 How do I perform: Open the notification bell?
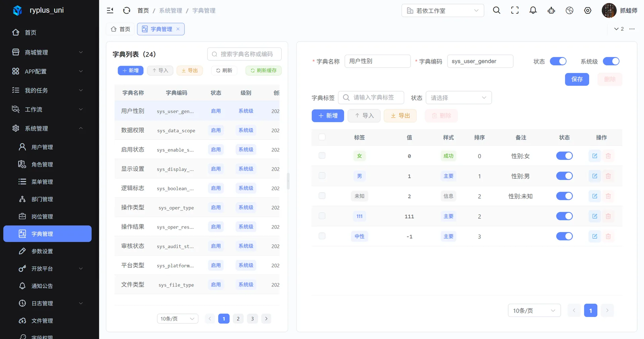tap(533, 10)
